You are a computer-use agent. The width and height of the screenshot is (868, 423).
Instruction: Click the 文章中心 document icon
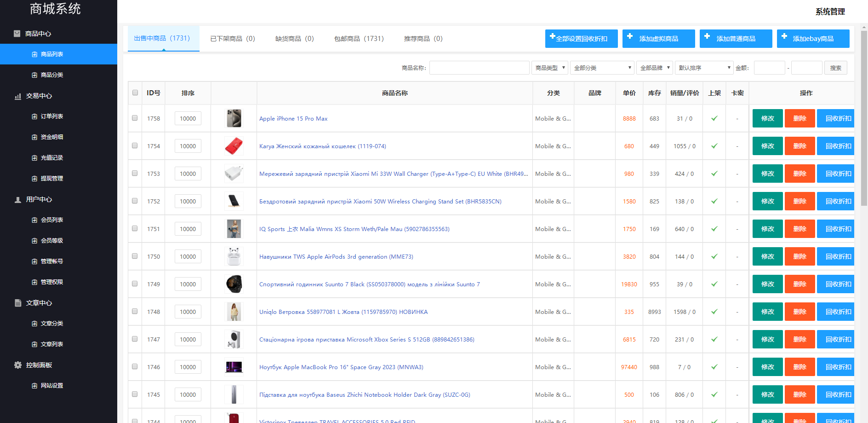(18, 303)
